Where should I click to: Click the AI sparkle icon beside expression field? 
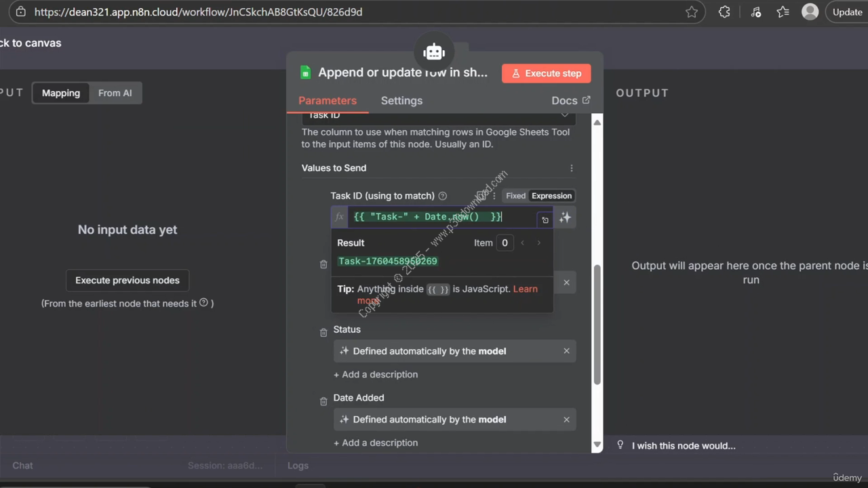[x=565, y=218]
